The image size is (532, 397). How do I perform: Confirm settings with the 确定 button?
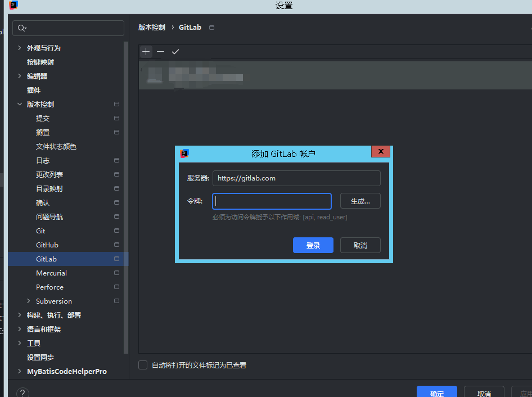436,393
